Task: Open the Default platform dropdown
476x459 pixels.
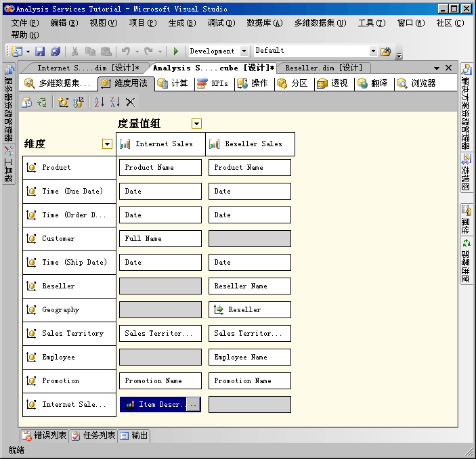Action: click(372, 51)
